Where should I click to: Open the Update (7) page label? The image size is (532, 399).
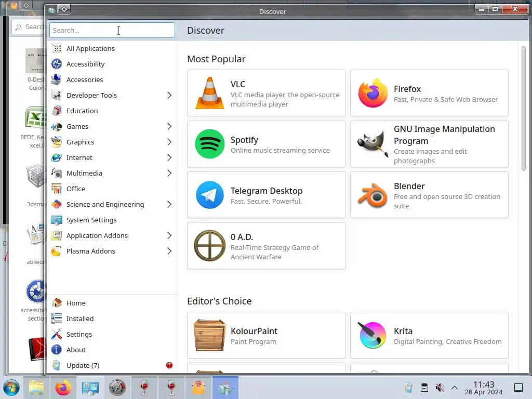83,365
